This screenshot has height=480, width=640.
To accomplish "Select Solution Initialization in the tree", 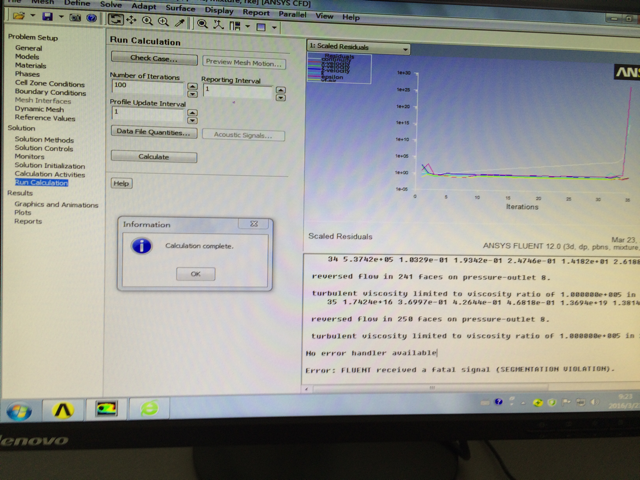I will [x=50, y=165].
